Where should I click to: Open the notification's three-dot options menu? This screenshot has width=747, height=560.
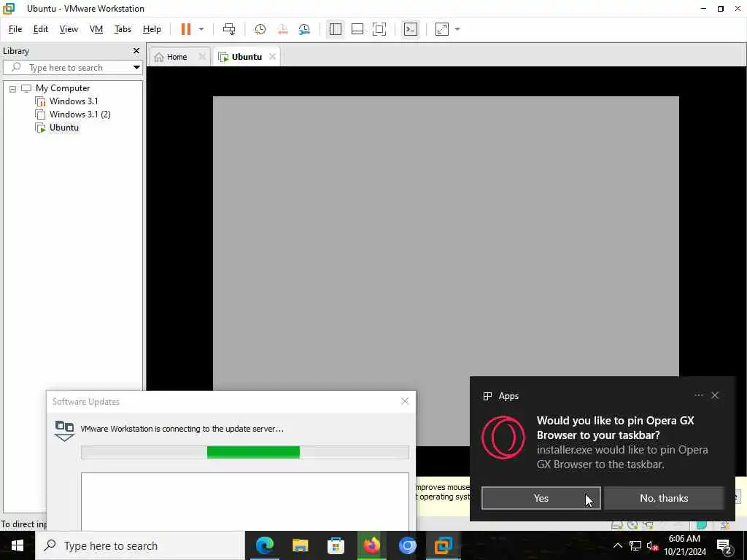coord(698,395)
